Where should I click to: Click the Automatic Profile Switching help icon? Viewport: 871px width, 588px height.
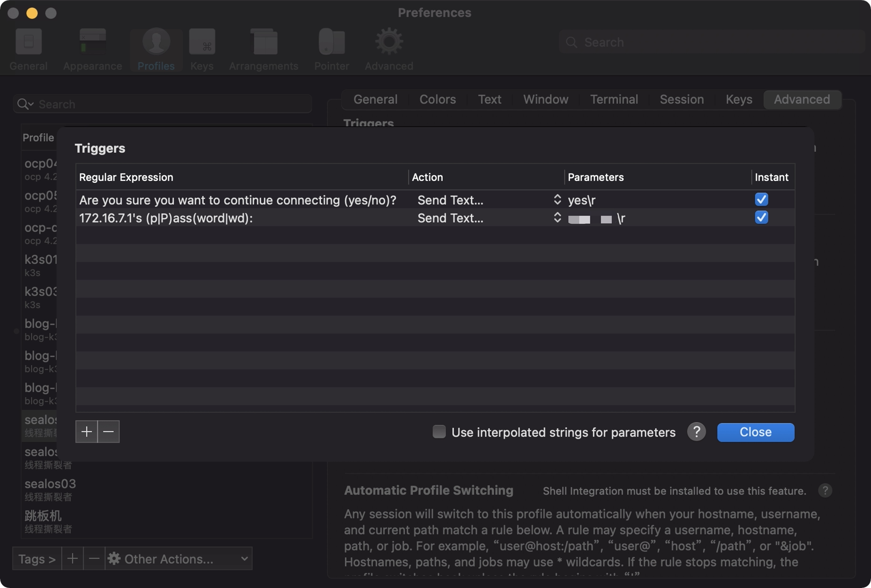(x=825, y=490)
